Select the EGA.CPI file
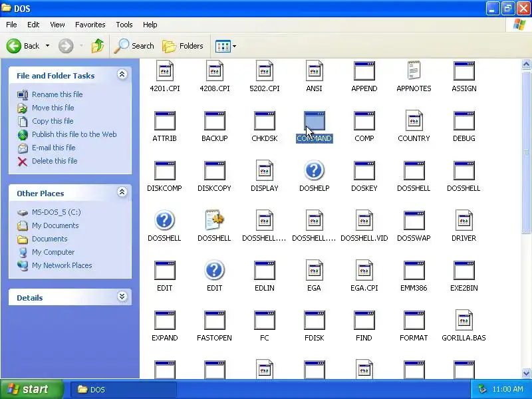Image resolution: width=532 pixels, height=399 pixels. (364, 270)
